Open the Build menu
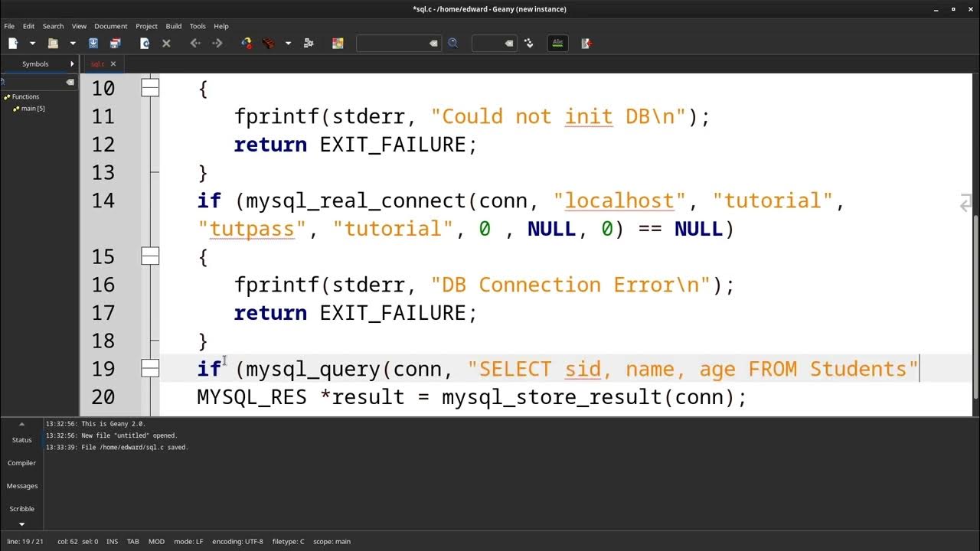The height and width of the screenshot is (551, 980). click(x=174, y=26)
